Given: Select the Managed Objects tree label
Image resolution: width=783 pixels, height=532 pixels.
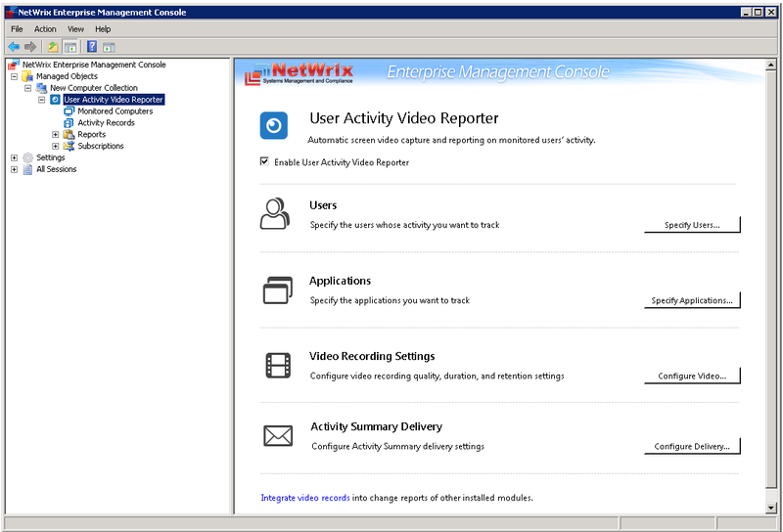Looking at the screenshot, I should coord(67,76).
